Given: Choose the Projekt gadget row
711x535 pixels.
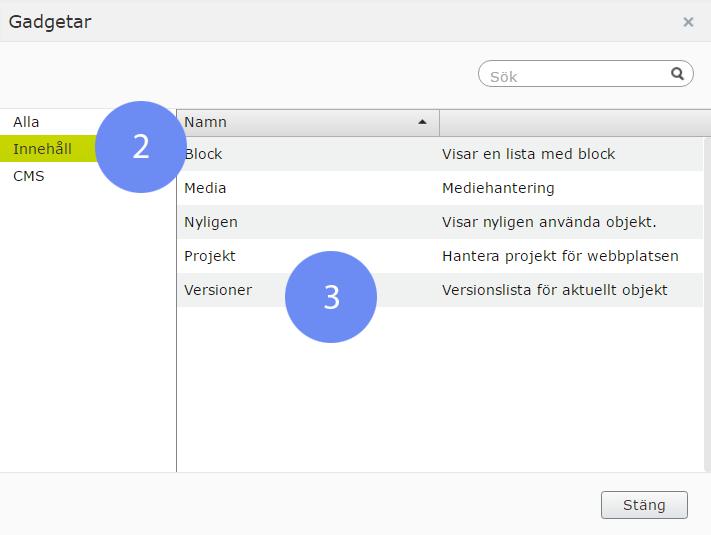Looking at the screenshot, I should coord(440,256).
